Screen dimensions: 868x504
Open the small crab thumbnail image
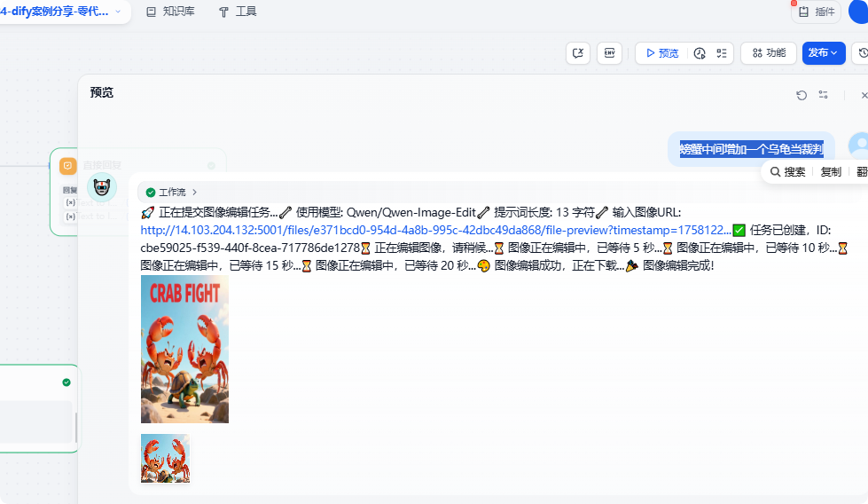point(166,459)
